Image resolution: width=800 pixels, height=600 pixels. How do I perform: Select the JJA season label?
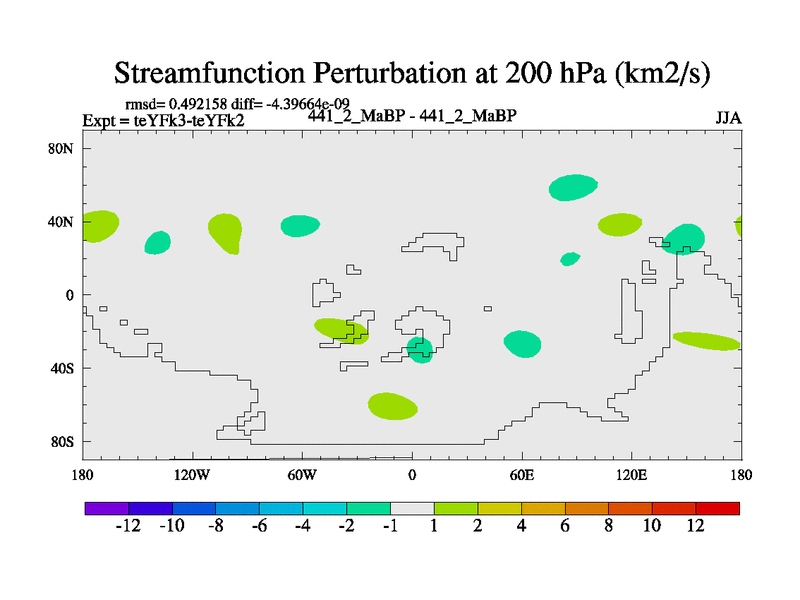click(x=728, y=118)
